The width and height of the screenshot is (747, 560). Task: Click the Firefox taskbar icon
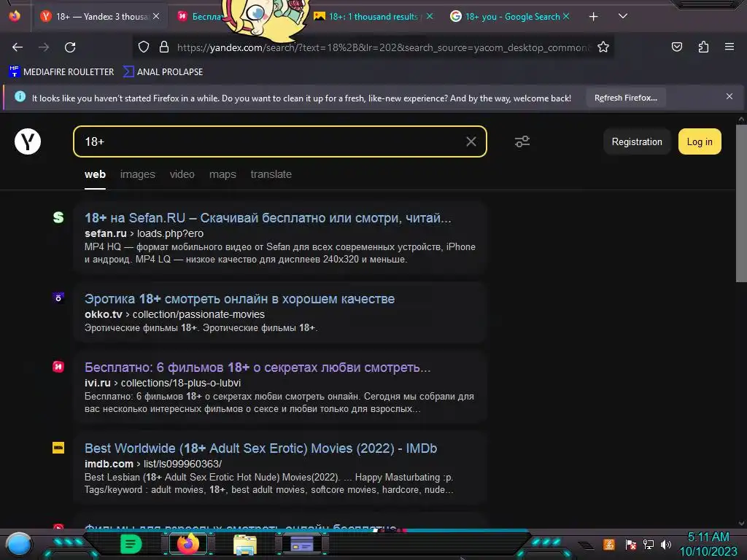[188, 544]
